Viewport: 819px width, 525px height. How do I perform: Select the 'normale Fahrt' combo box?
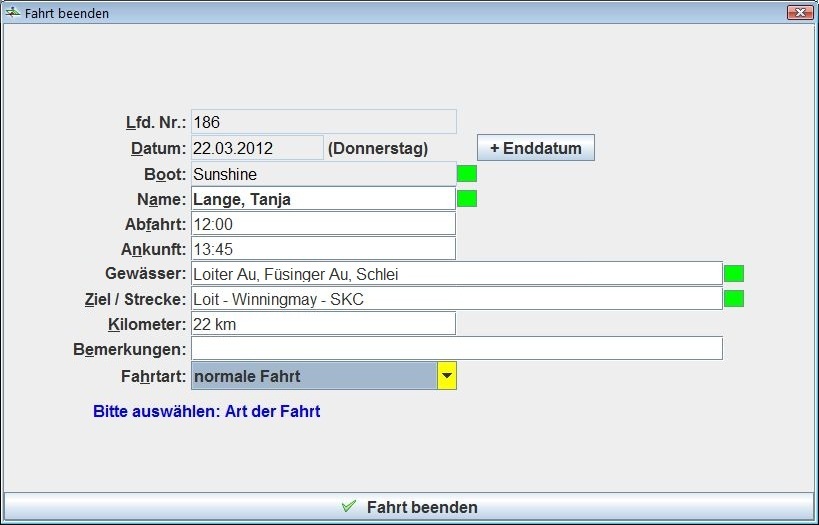point(314,377)
